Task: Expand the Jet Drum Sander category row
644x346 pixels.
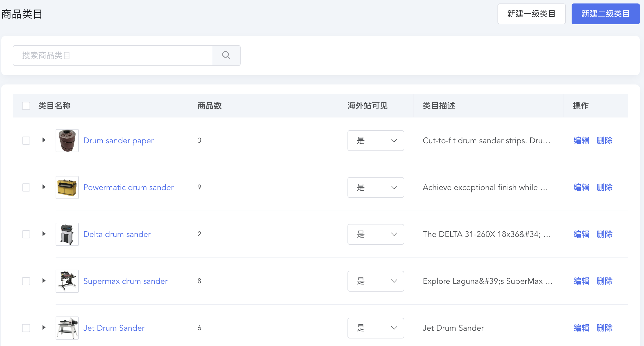Action: (x=44, y=327)
